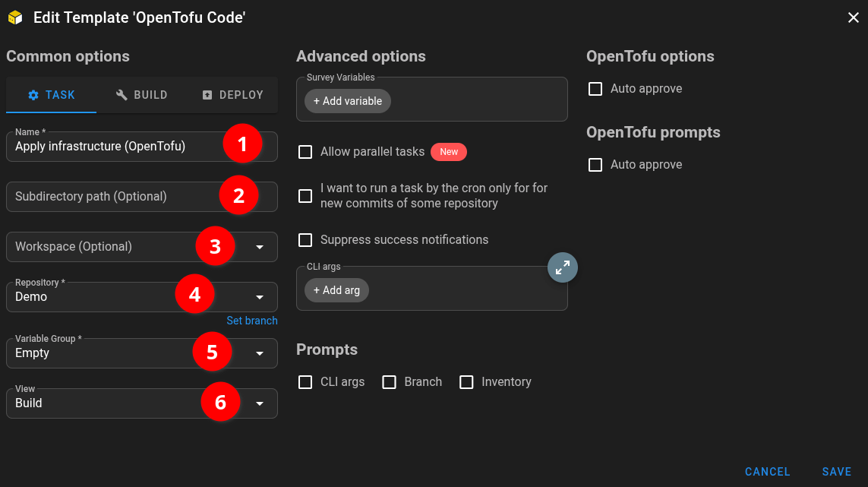Click the Set branch link
Viewport: 868px width, 487px height.
click(252, 321)
